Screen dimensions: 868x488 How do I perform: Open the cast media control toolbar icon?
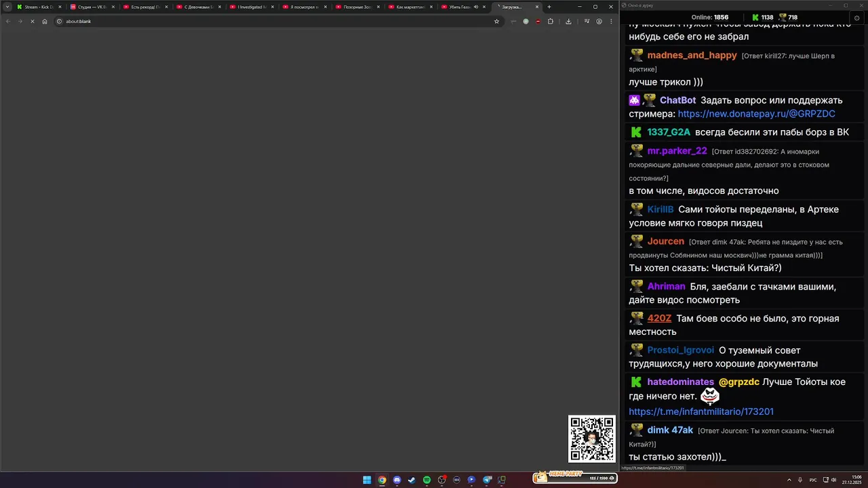coord(587,21)
